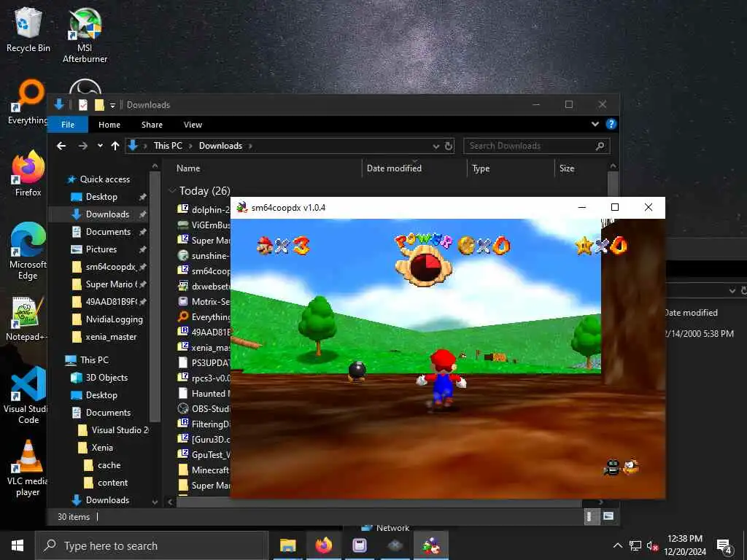Sort by the Size column header
Image resolution: width=747 pixels, height=560 pixels.
tap(580, 168)
